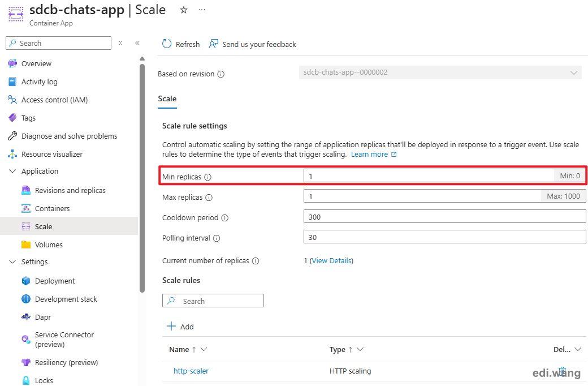Image resolution: width=588 pixels, height=386 pixels.
Task: Open the Type column filter chevron
Action: pos(360,350)
